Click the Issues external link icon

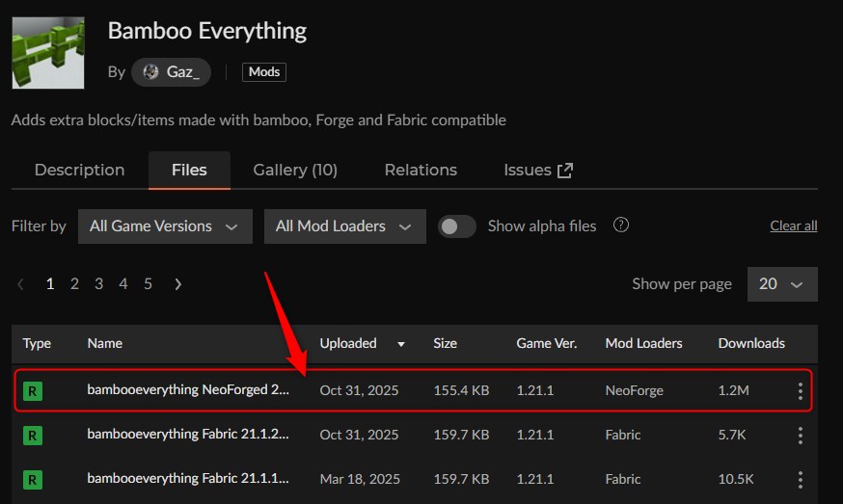coord(565,171)
